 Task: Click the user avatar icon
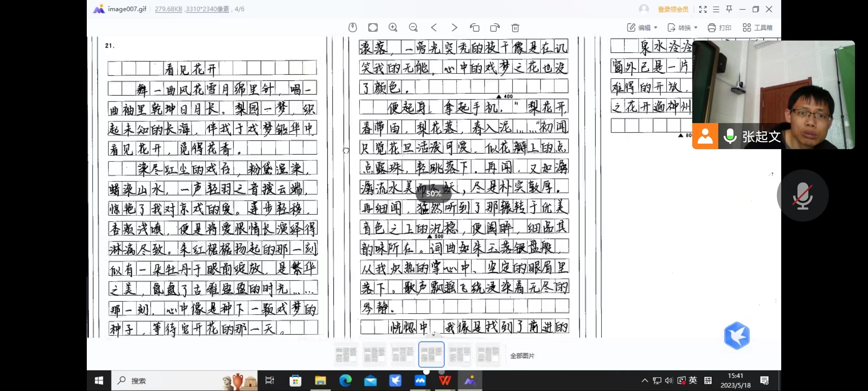[x=644, y=9]
